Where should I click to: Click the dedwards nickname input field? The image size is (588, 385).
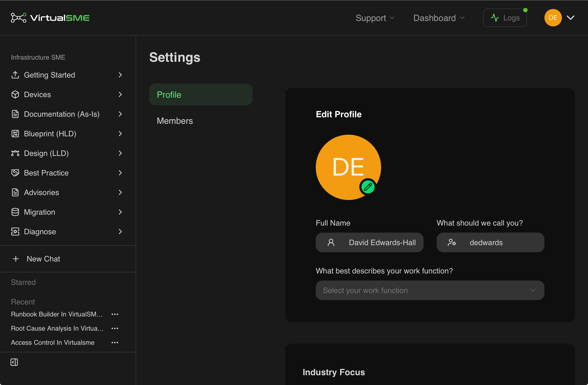[490, 242]
